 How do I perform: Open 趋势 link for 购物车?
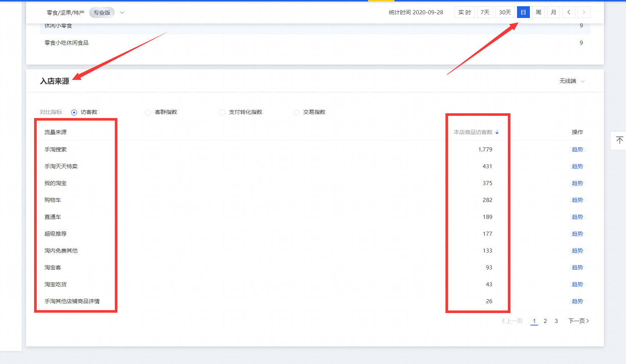[x=577, y=200]
